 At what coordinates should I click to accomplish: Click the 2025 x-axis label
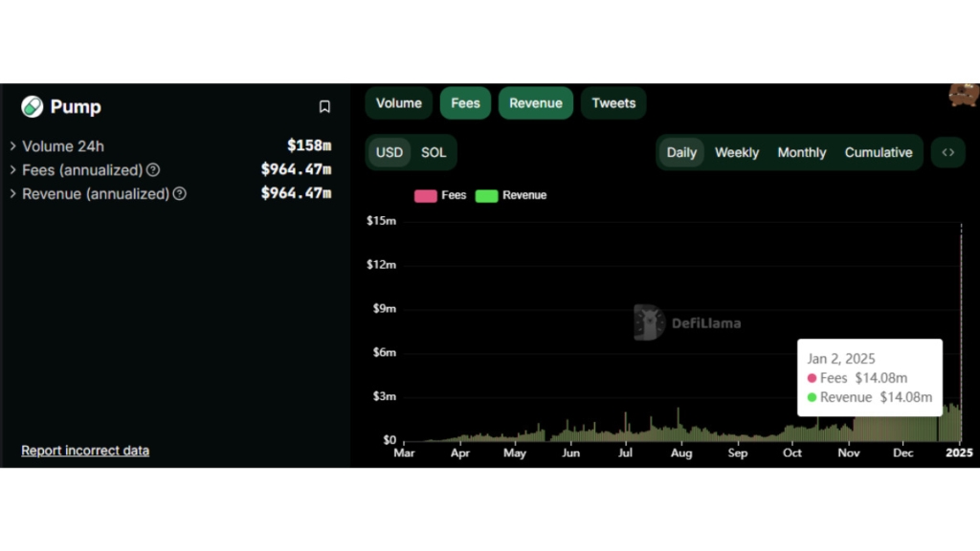point(959,452)
